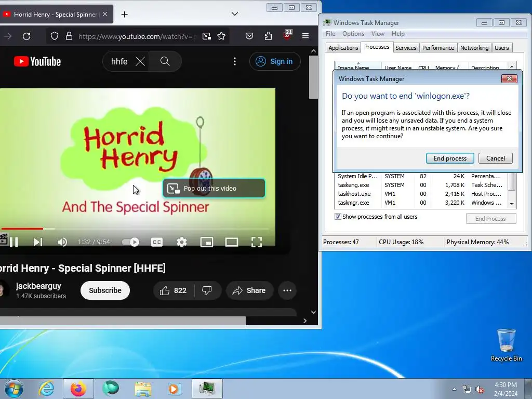Like the video with 822 likes
Image resolution: width=532 pixels, height=399 pixels.
pyautogui.click(x=174, y=290)
